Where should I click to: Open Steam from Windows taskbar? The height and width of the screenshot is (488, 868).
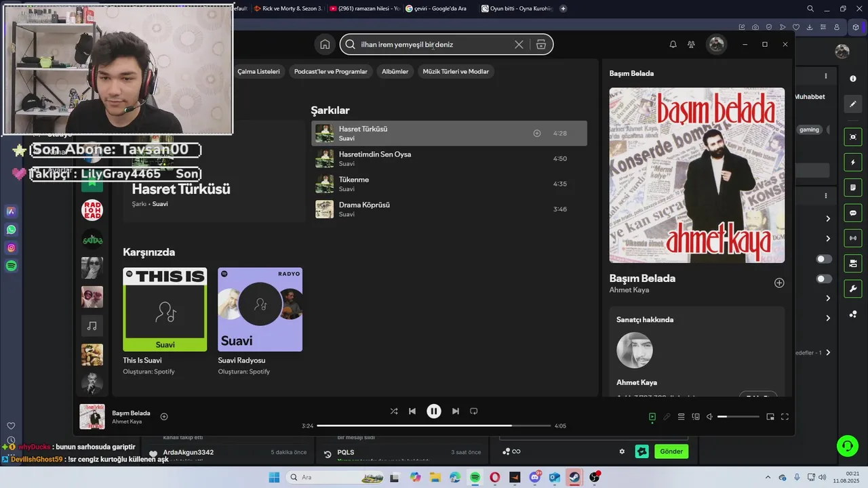pyautogui.click(x=574, y=477)
